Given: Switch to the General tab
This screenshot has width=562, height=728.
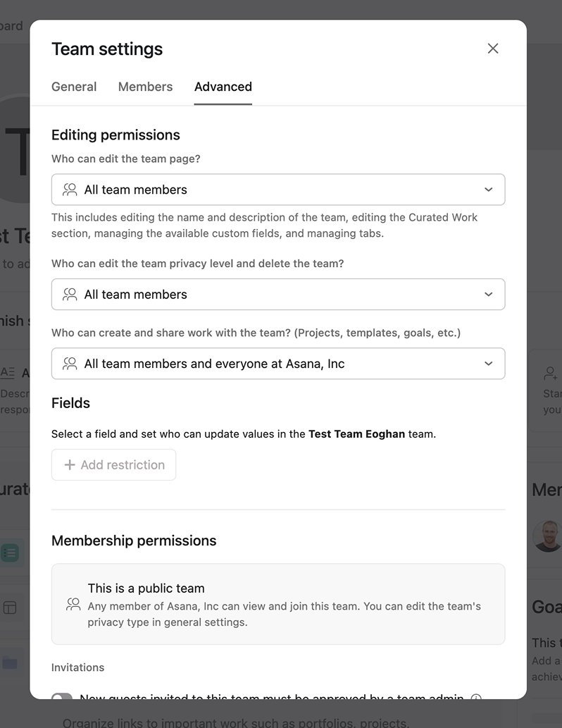Looking at the screenshot, I should tap(73, 87).
